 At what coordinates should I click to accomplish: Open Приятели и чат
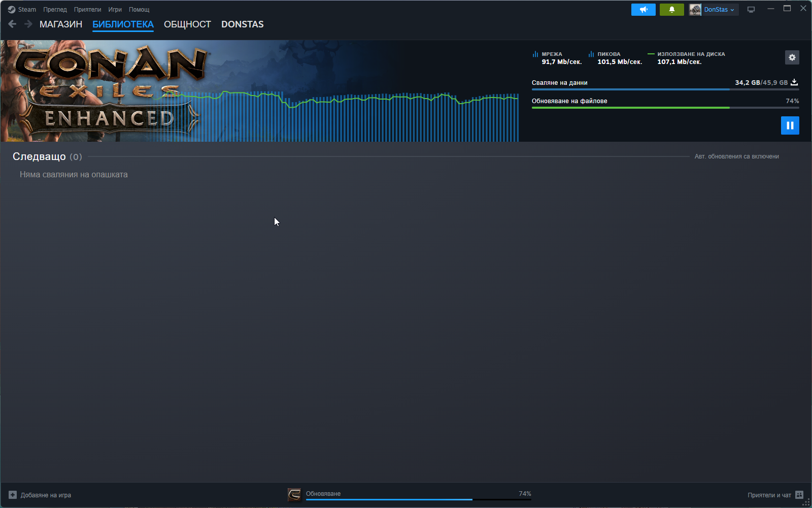pos(769,495)
